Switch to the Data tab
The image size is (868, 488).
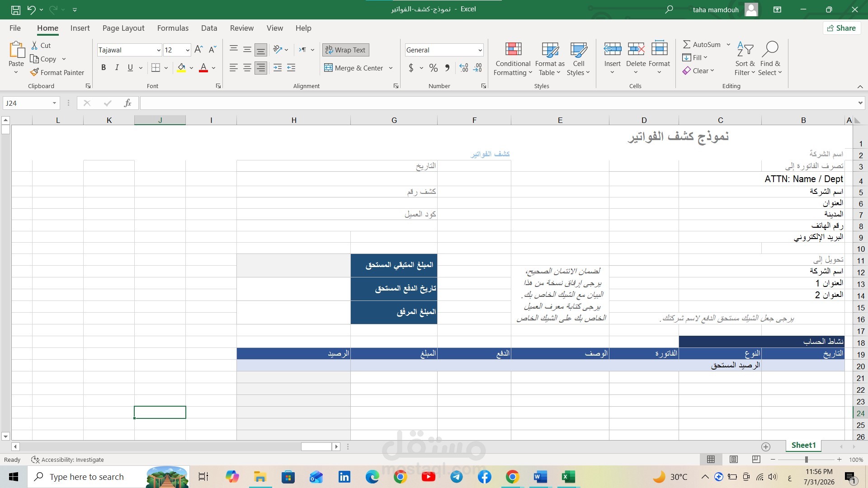209,28
